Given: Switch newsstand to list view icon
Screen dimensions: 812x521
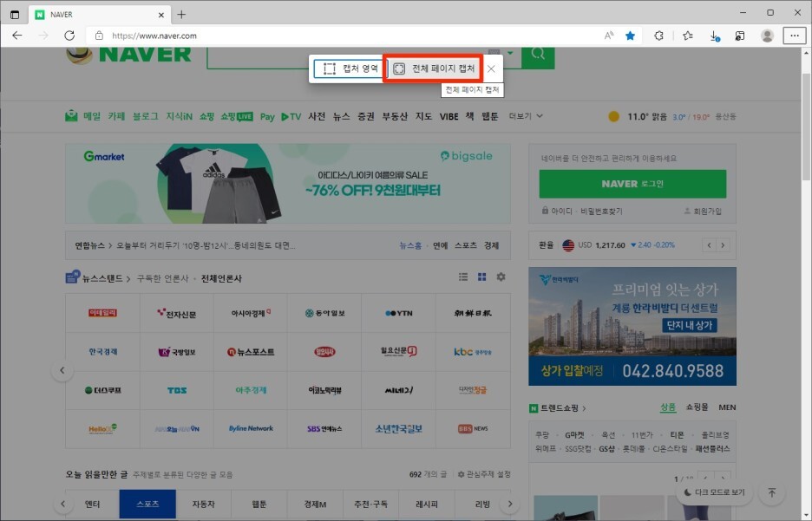Looking at the screenshot, I should [x=463, y=277].
